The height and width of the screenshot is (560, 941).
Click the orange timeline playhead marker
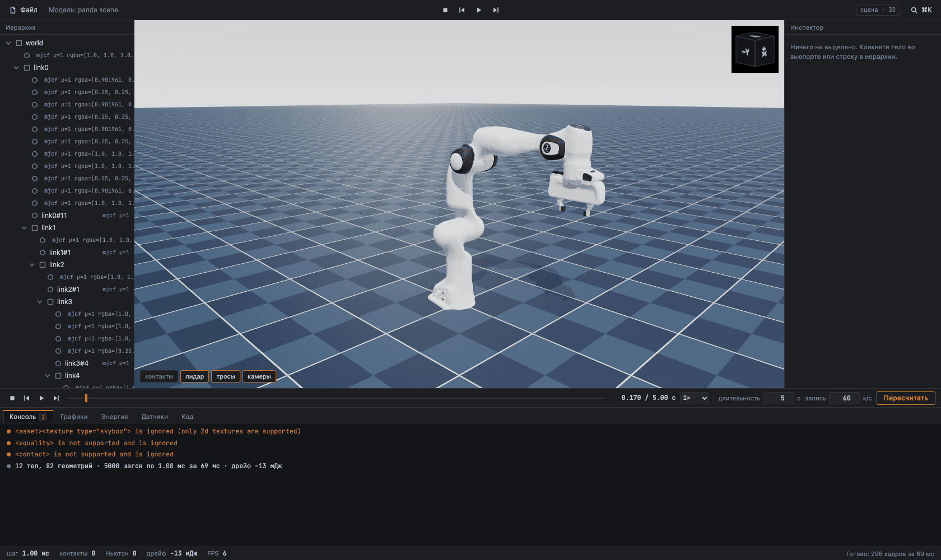tap(86, 398)
